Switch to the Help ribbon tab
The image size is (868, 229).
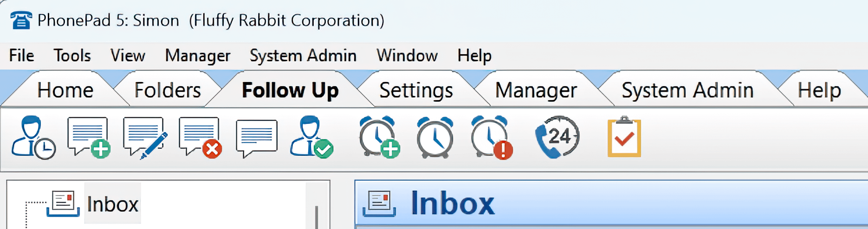(819, 90)
